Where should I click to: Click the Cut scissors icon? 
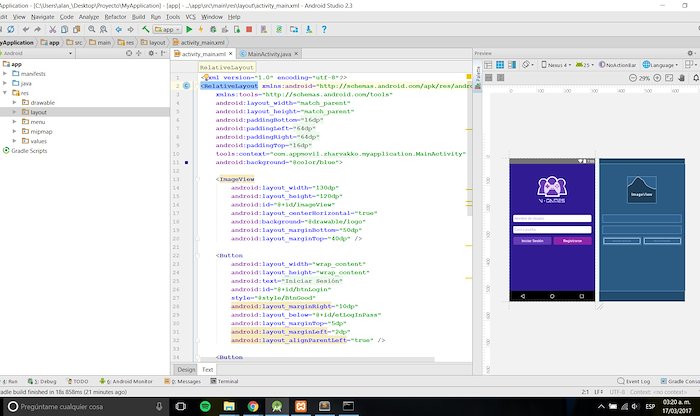pyautogui.click(x=52, y=29)
